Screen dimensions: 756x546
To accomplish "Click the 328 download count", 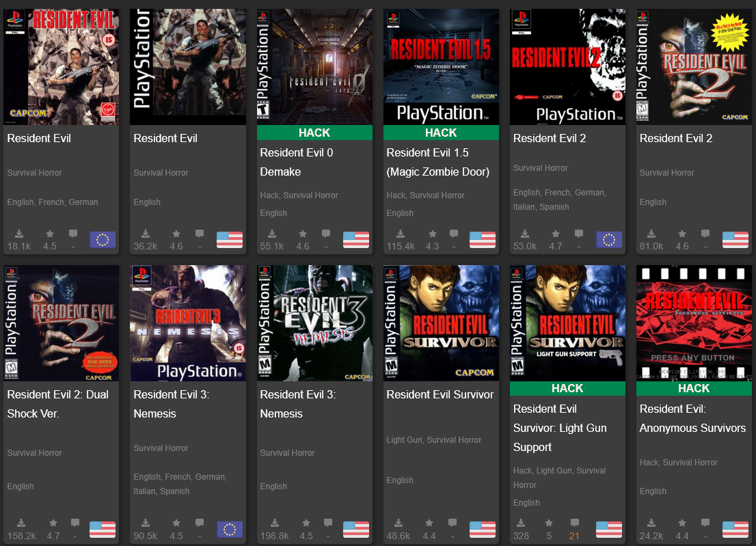I will [x=521, y=536].
